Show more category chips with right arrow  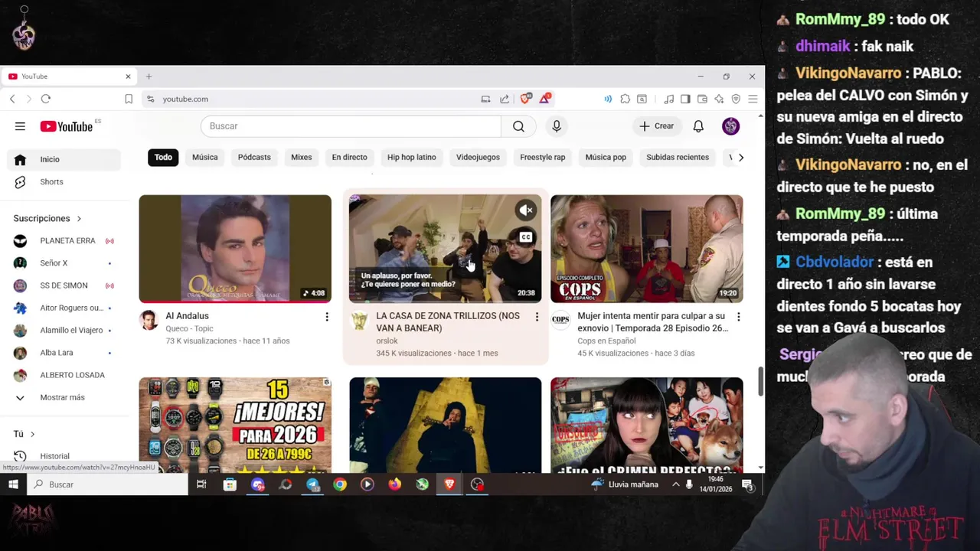(x=740, y=158)
